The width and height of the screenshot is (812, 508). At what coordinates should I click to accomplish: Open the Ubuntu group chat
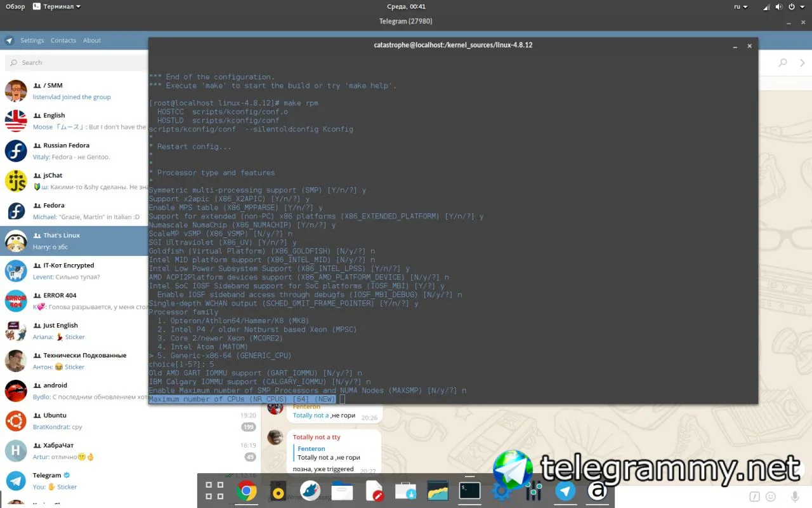(x=130, y=421)
